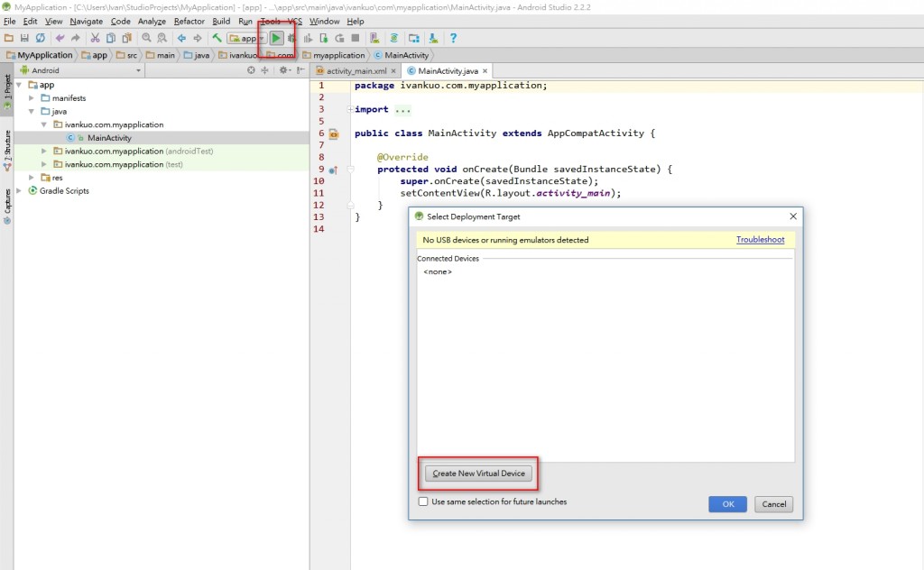This screenshot has width=924, height=570.
Task: Expand the res folder
Action: pos(32,178)
